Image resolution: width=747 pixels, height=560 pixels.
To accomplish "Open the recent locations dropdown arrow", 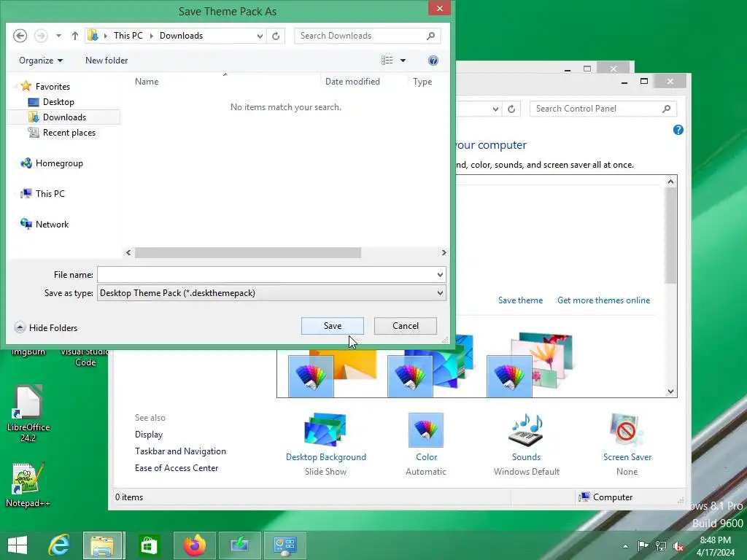I will [58, 36].
